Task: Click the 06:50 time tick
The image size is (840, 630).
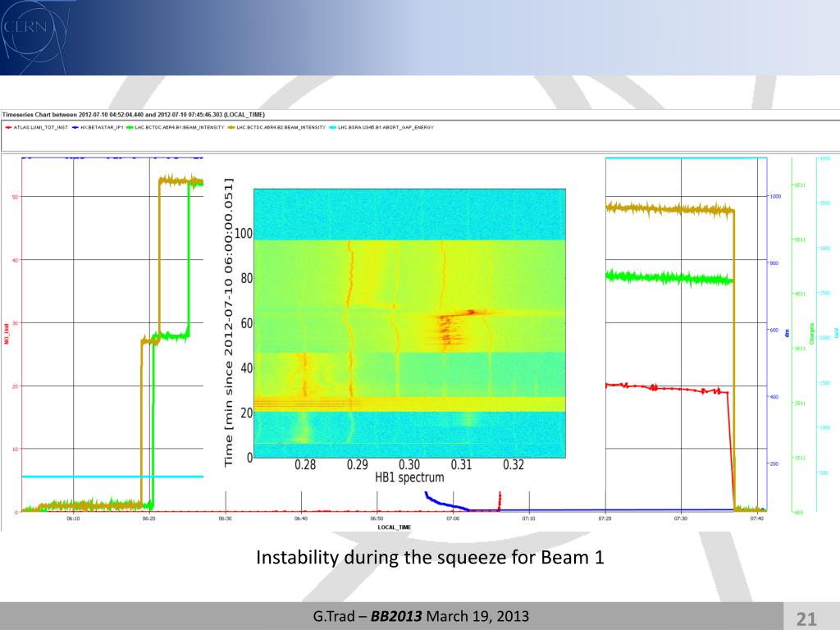Action: 377,518
